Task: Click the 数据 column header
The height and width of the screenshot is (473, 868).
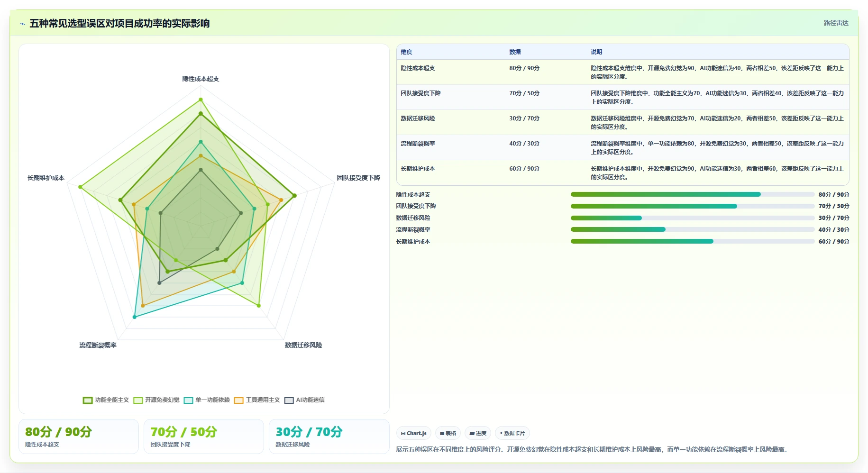Action: pos(515,52)
